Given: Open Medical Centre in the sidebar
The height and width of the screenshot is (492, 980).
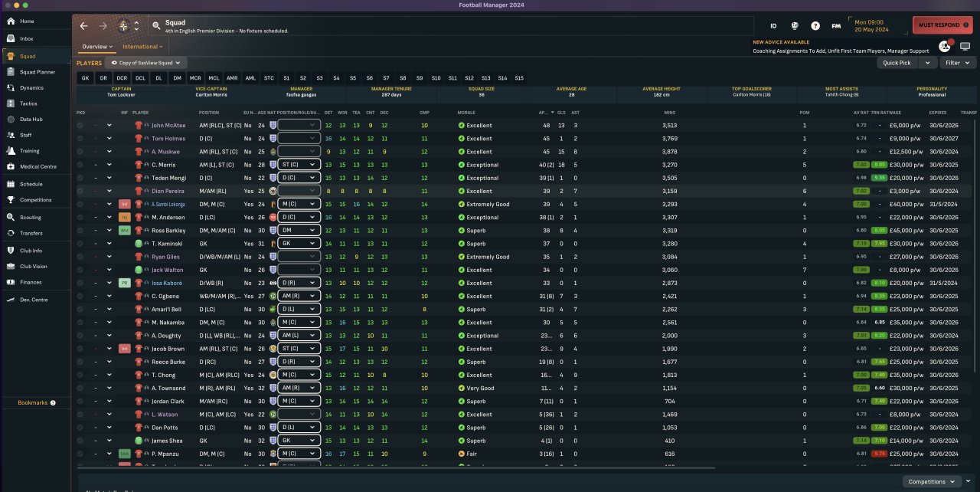Looking at the screenshot, I should 38,166.
